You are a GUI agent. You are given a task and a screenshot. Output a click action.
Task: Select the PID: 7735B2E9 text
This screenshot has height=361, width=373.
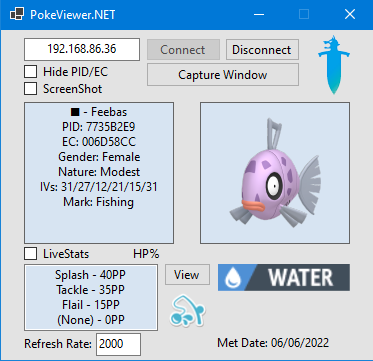point(99,127)
